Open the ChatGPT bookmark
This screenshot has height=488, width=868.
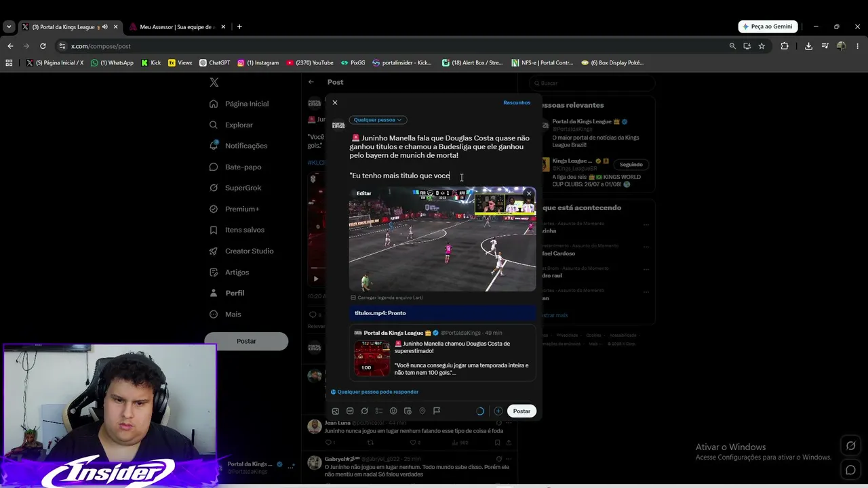[214, 63]
